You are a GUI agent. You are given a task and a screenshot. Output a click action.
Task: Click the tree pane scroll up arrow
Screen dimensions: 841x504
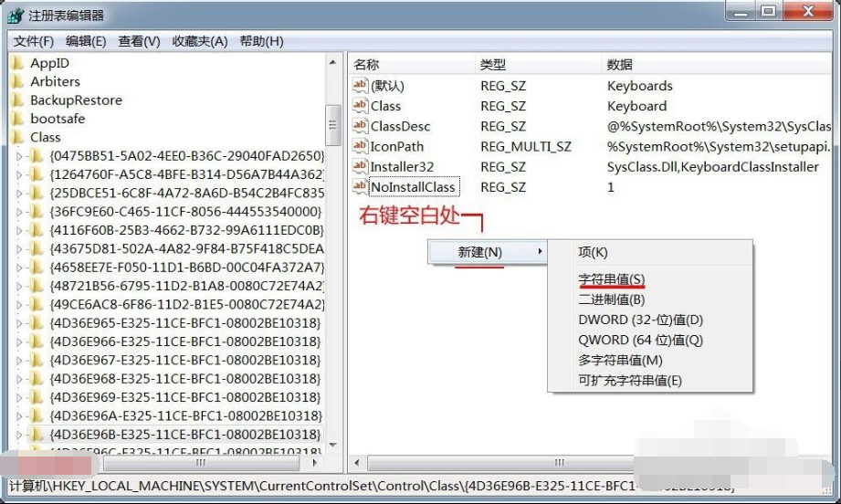click(332, 62)
